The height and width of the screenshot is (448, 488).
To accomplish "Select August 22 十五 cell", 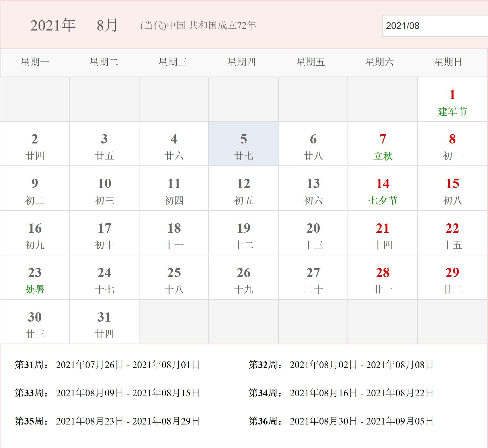I will [x=452, y=233].
